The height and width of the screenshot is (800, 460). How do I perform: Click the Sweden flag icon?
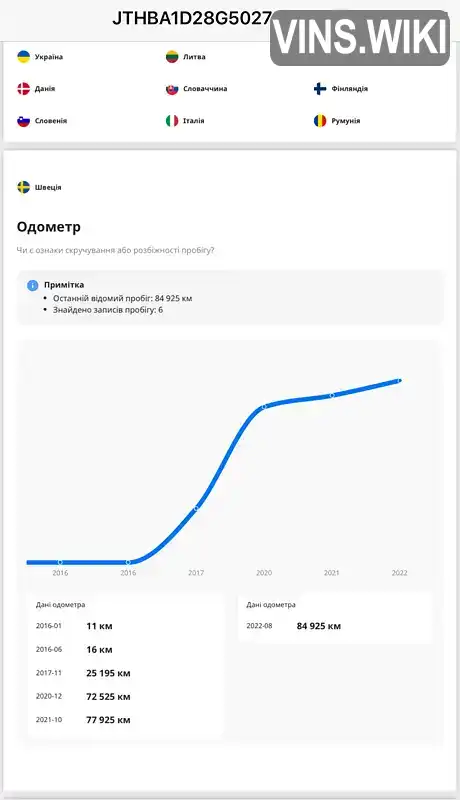[x=23, y=187]
